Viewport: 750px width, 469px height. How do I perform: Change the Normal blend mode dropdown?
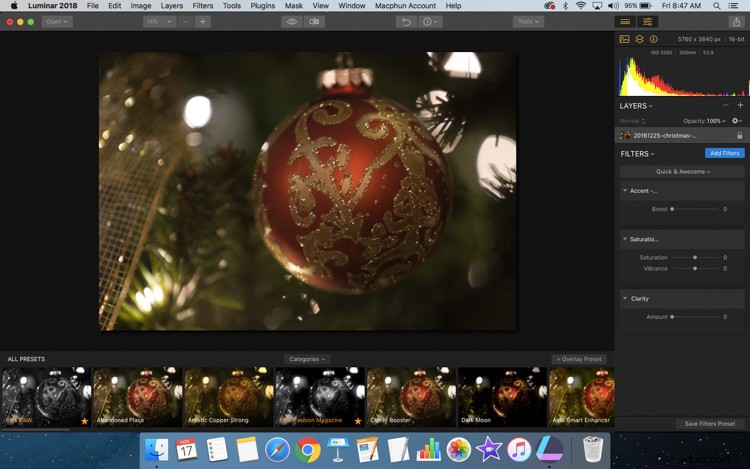632,121
